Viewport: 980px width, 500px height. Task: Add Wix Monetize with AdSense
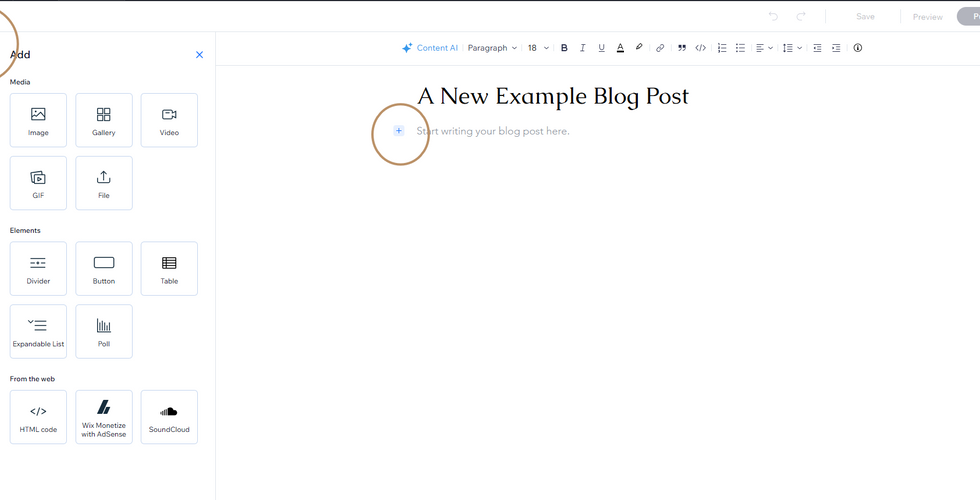coord(104,418)
